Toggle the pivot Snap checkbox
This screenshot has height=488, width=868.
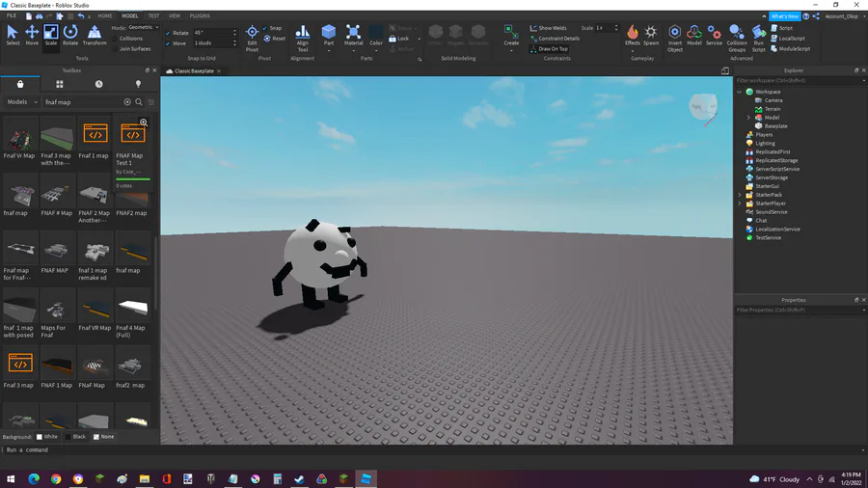(x=265, y=28)
